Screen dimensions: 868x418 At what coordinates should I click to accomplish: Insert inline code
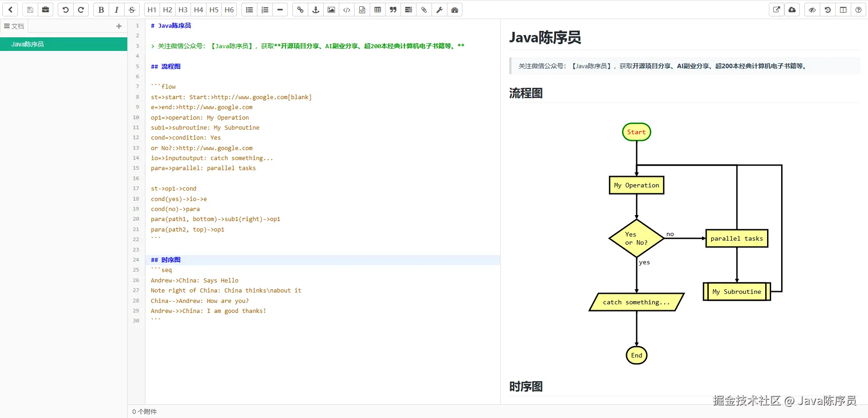[346, 10]
